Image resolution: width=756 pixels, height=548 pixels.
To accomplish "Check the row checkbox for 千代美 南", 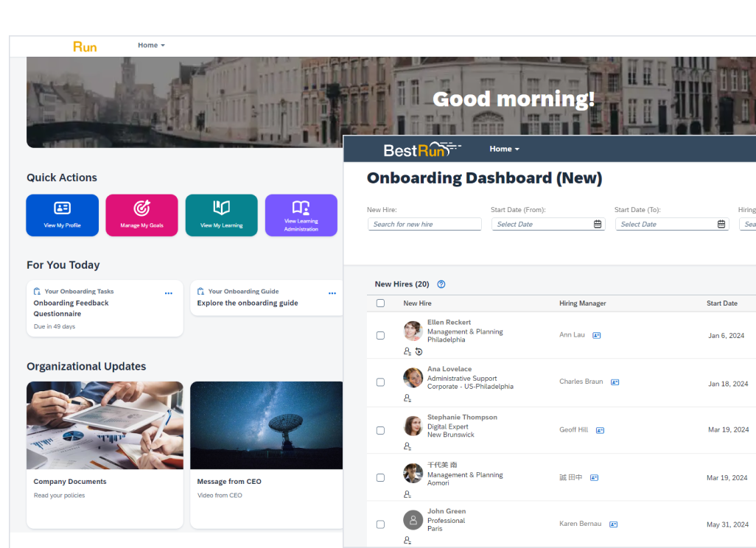I will click(380, 477).
